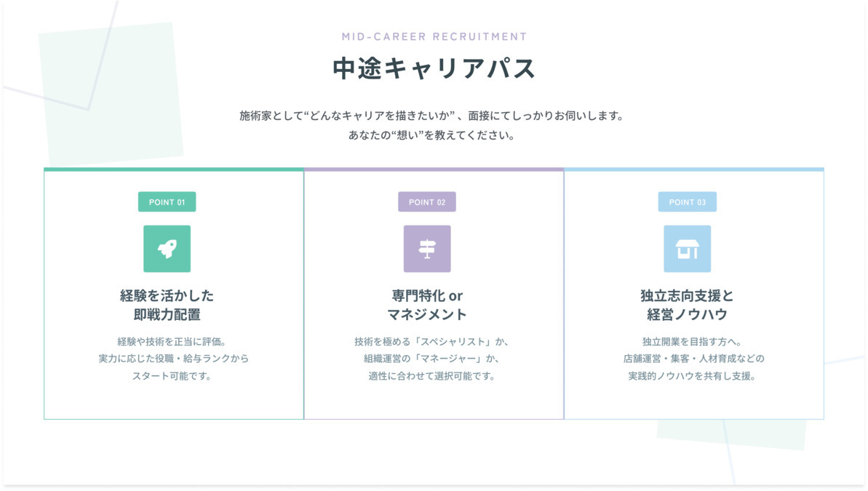Select the purple POINT 02 badge
The height and width of the screenshot is (491, 868).
coord(427,202)
